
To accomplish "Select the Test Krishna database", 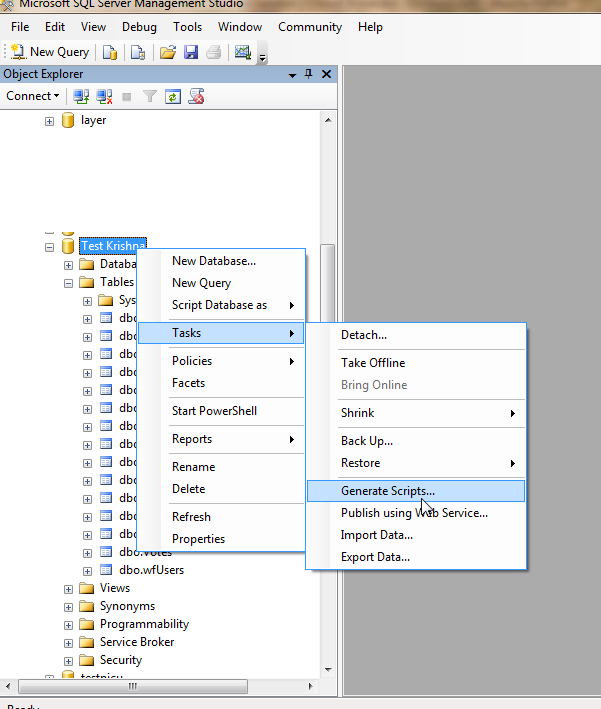I will [x=113, y=246].
